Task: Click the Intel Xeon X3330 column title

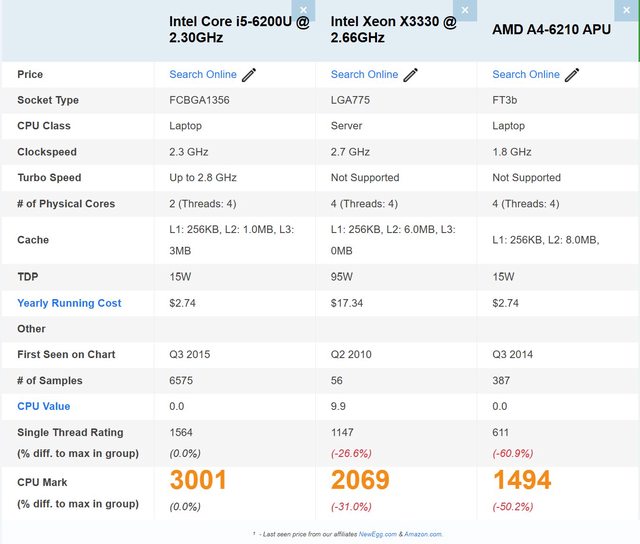Action: (x=394, y=29)
